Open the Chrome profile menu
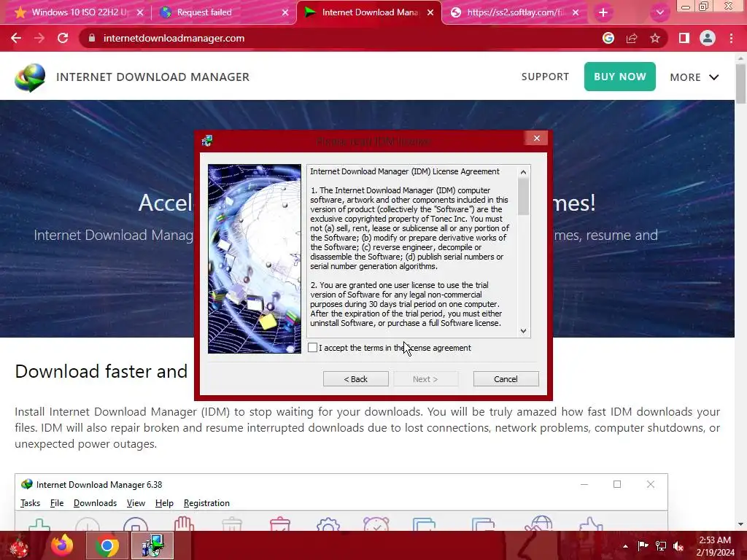Image resolution: width=747 pixels, height=560 pixels. pyautogui.click(x=708, y=38)
